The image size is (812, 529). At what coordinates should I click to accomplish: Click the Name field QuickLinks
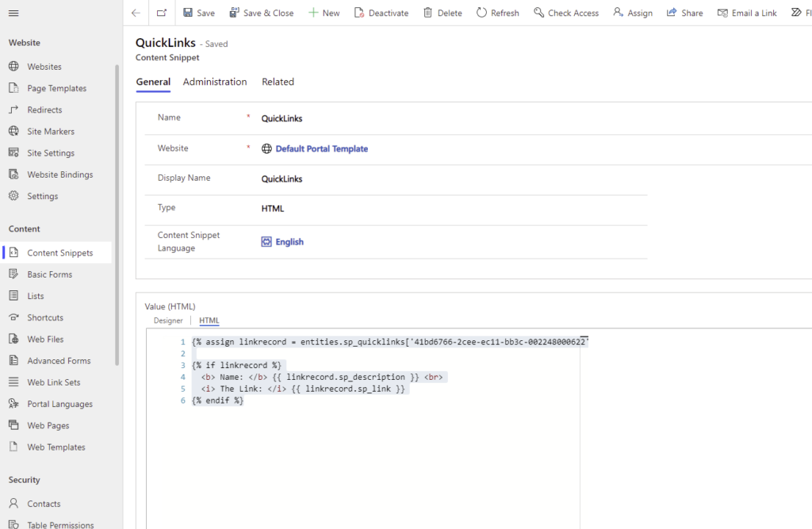coord(282,119)
